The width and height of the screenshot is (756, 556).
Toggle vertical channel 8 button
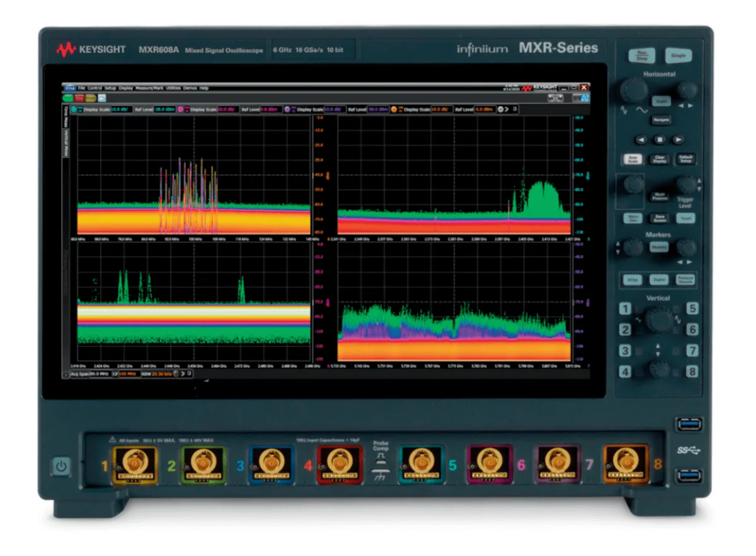[692, 372]
